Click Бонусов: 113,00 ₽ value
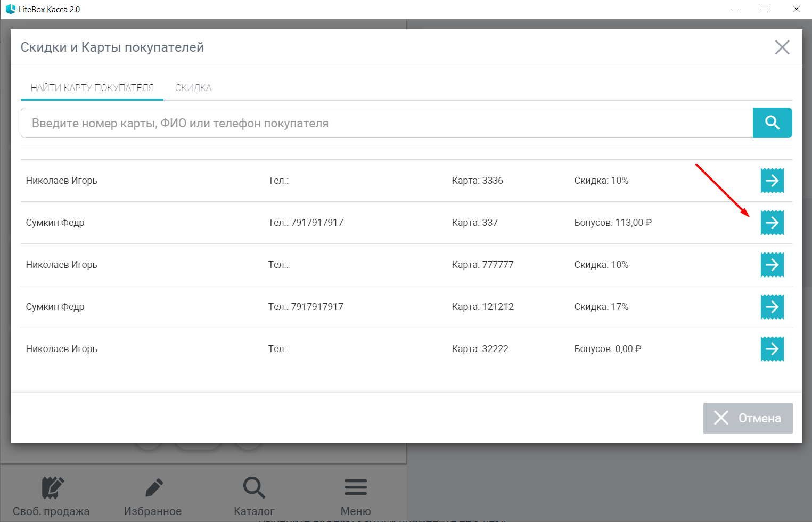This screenshot has height=522, width=812. coord(613,223)
